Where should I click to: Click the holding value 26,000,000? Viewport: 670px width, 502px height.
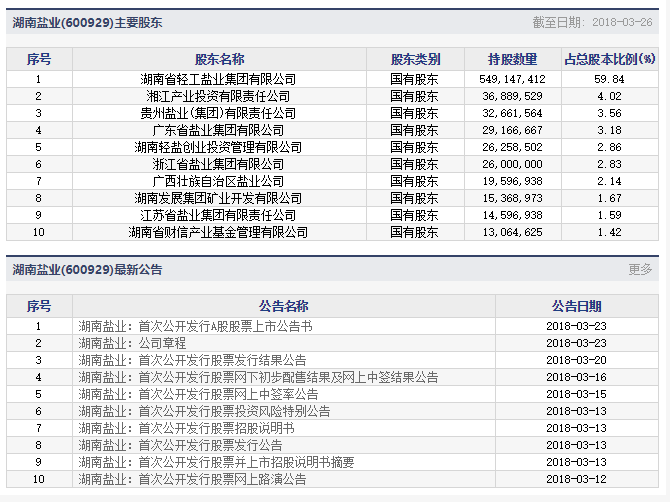point(512,164)
